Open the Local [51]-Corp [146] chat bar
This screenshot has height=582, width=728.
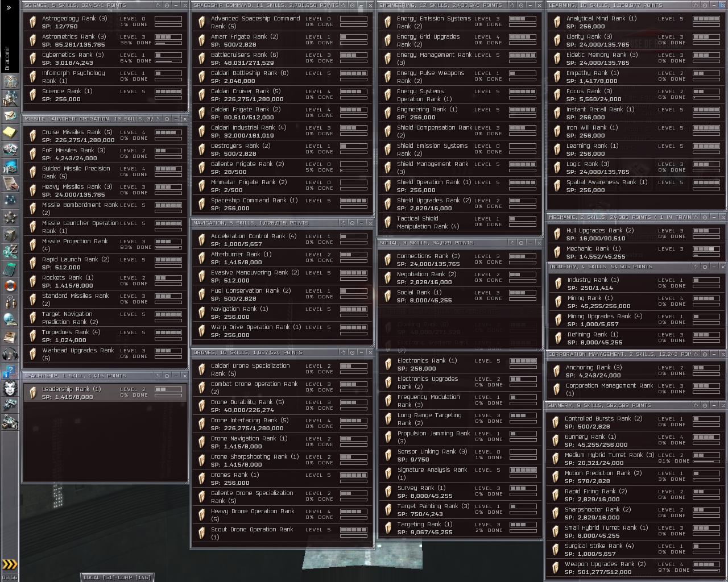tap(117, 577)
